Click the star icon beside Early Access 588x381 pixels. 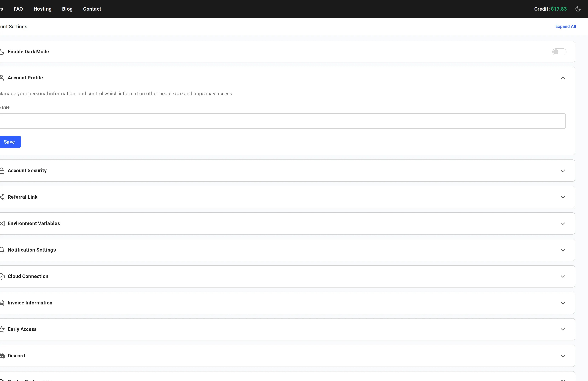(2, 329)
